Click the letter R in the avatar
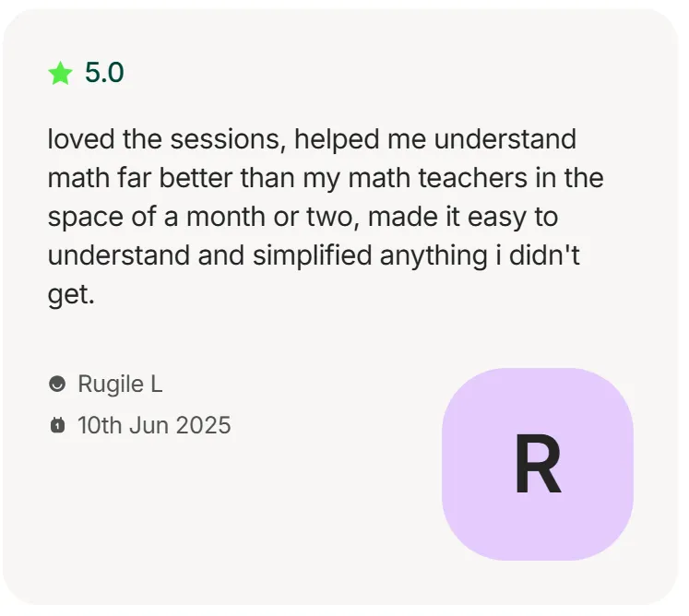Screen dimensions: 689x616 click(538, 464)
